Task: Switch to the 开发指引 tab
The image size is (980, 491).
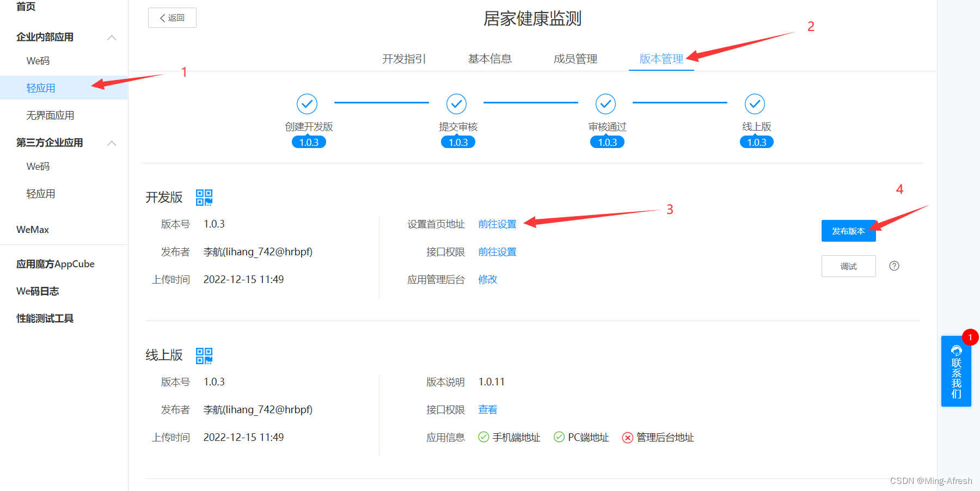Action: tap(404, 59)
